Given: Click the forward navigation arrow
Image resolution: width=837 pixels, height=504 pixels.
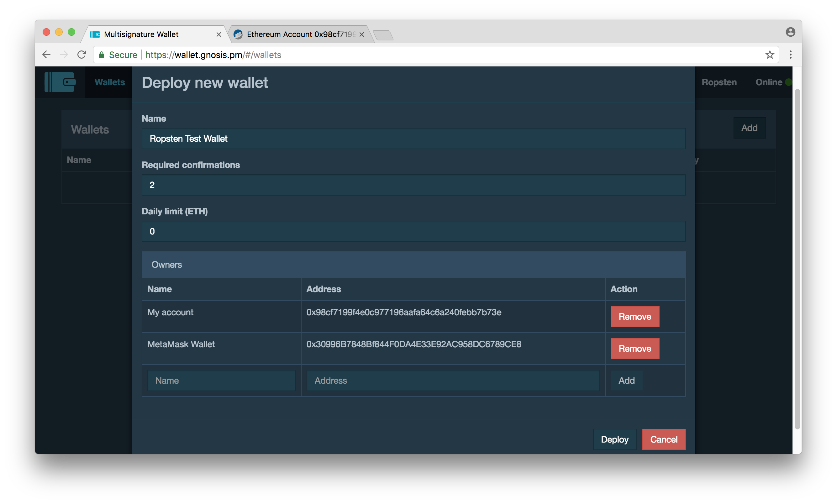Looking at the screenshot, I should pyautogui.click(x=64, y=54).
